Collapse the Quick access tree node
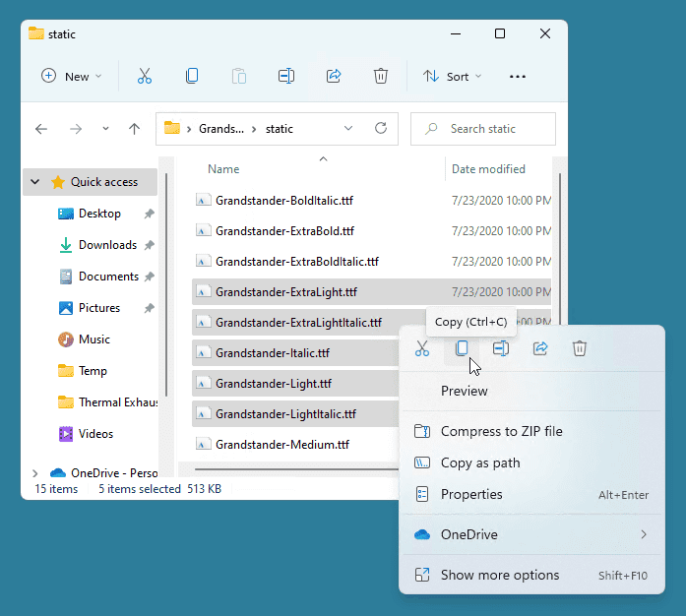Screen dimensions: 686x616 coord(35,182)
